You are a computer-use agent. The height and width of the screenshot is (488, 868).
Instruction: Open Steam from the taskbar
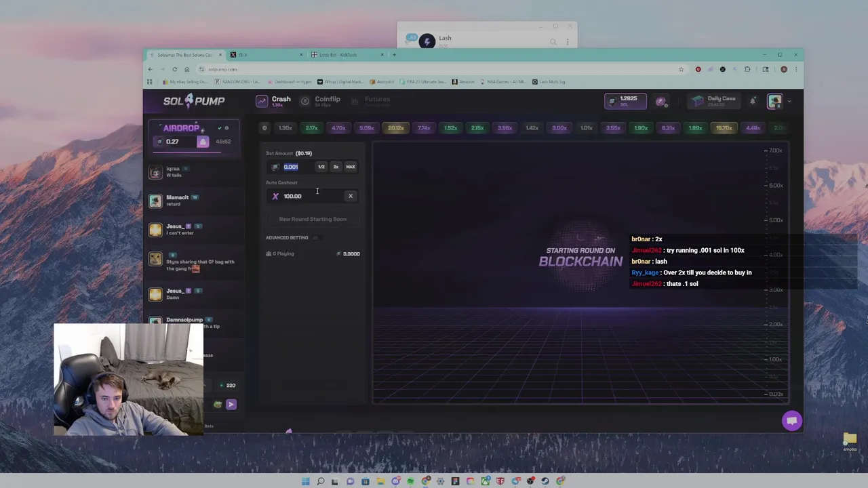pyautogui.click(x=545, y=481)
